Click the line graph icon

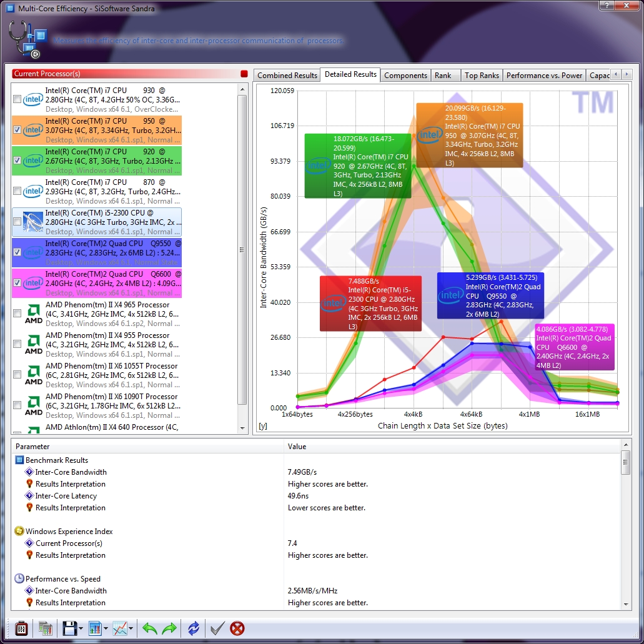120,628
